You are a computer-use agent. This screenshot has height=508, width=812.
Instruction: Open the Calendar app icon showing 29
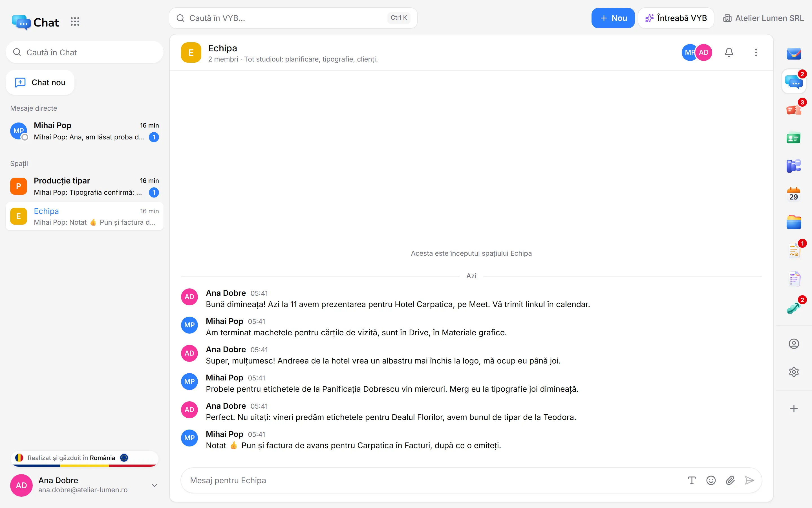pyautogui.click(x=794, y=194)
